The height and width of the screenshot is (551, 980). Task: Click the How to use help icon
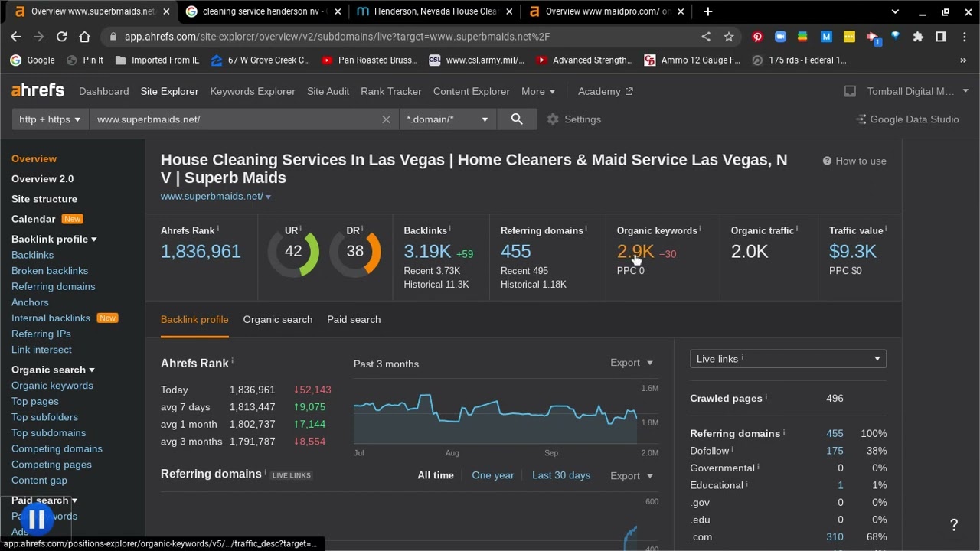pyautogui.click(x=854, y=161)
